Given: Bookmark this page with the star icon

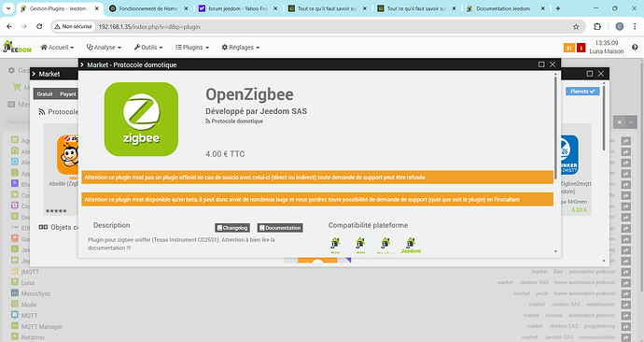Looking at the screenshot, I should tap(576, 27).
